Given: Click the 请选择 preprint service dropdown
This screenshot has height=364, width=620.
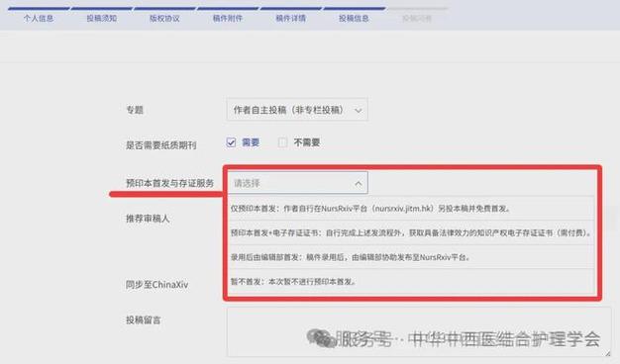Looking at the screenshot, I should coord(297,183).
